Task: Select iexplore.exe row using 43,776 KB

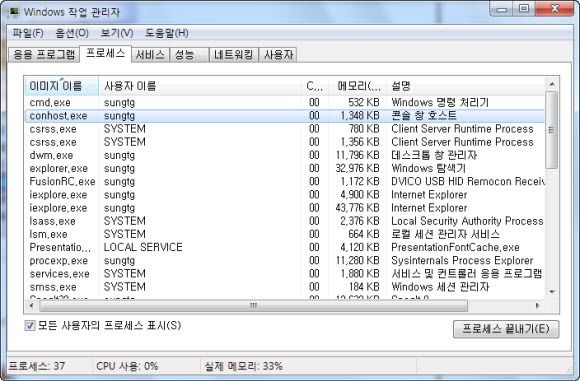Action: (284, 208)
